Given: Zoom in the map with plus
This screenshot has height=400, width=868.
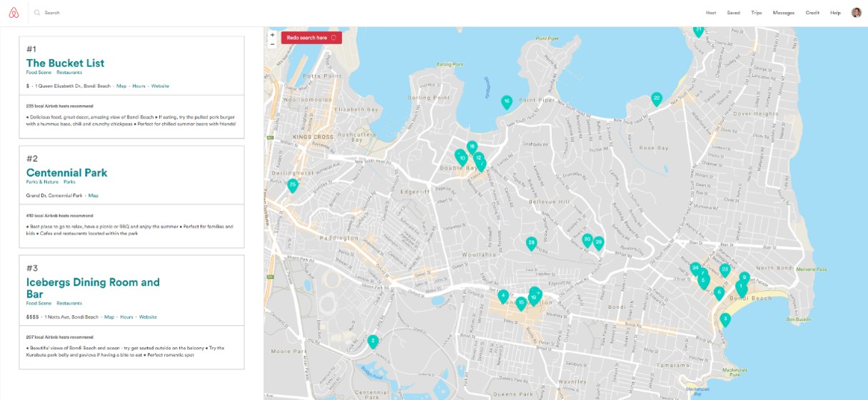Looking at the screenshot, I should pos(273,34).
